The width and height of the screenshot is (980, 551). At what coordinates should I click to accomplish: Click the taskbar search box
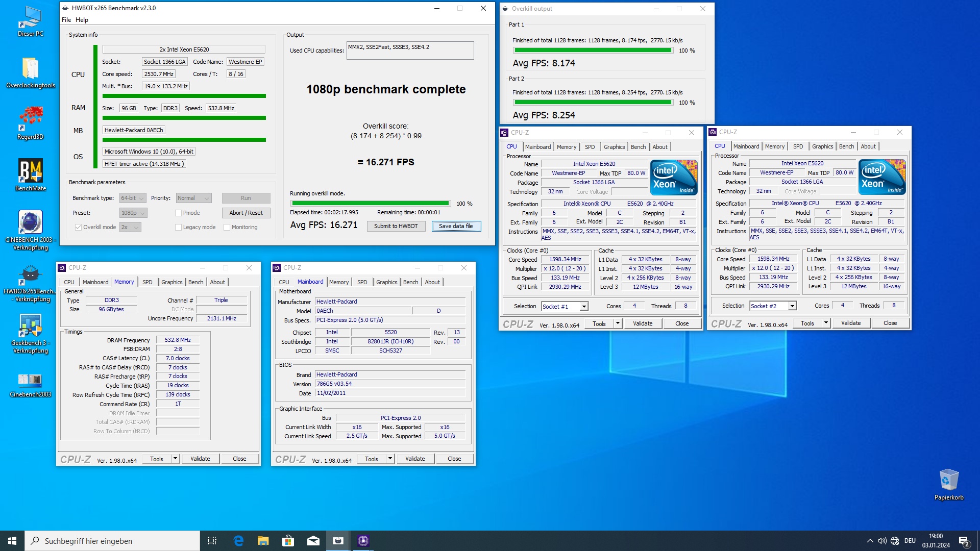click(112, 541)
